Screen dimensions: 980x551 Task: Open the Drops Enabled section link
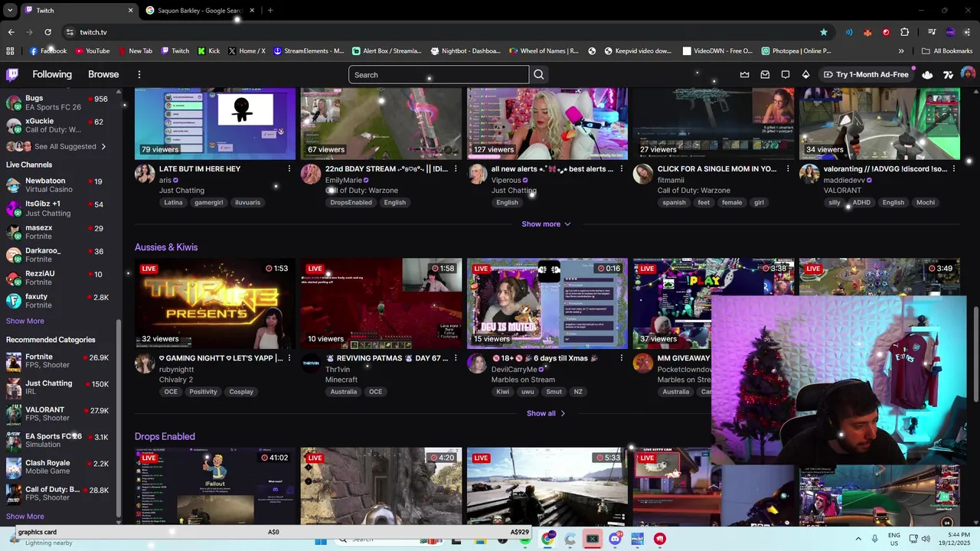click(165, 436)
